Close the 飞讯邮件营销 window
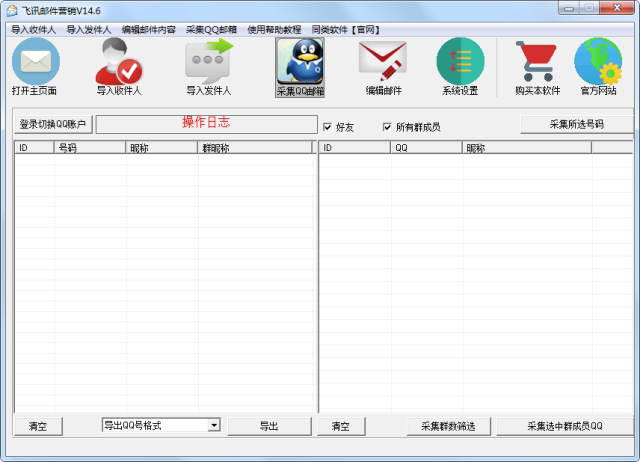640x462 pixels. (618, 8)
